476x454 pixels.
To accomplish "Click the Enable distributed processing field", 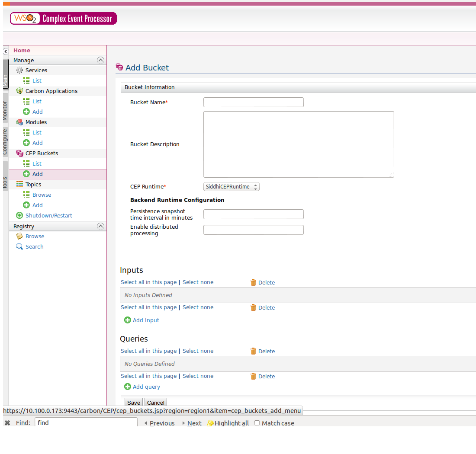I will [x=254, y=230].
